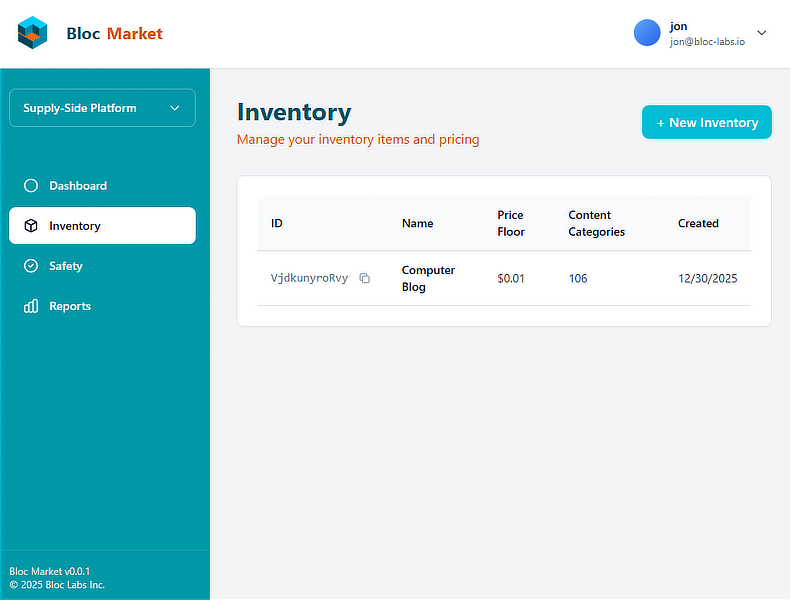
Task: Click the 106 content categories value
Action: (x=578, y=279)
